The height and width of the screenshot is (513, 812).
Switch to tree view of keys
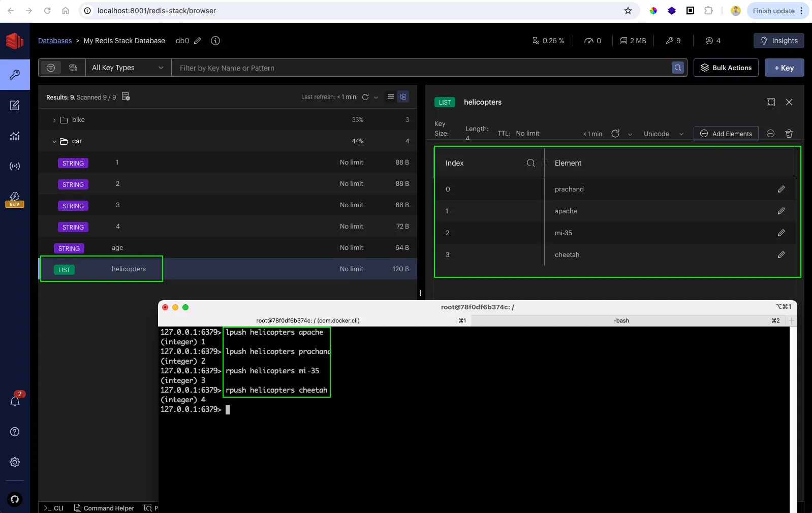click(x=403, y=97)
